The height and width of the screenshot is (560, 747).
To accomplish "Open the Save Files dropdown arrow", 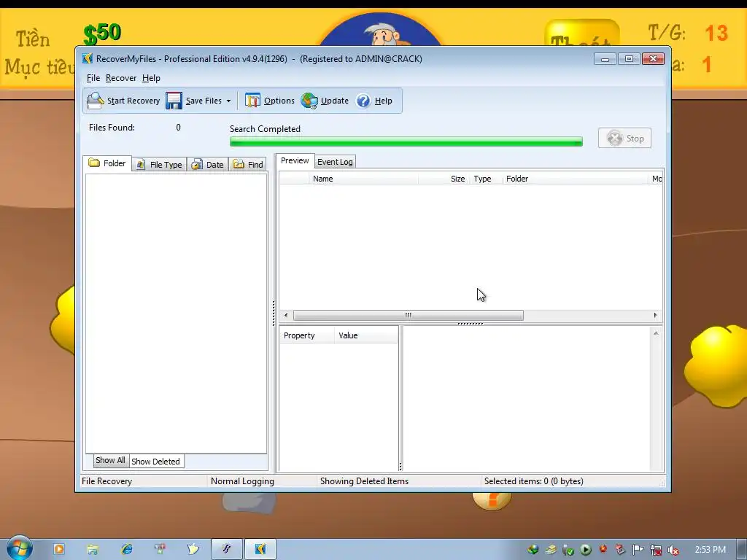I will 228,101.
